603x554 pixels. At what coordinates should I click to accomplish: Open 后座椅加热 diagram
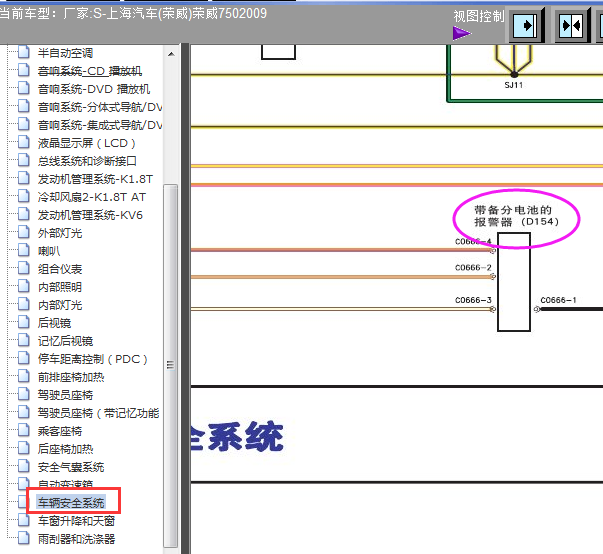65,449
